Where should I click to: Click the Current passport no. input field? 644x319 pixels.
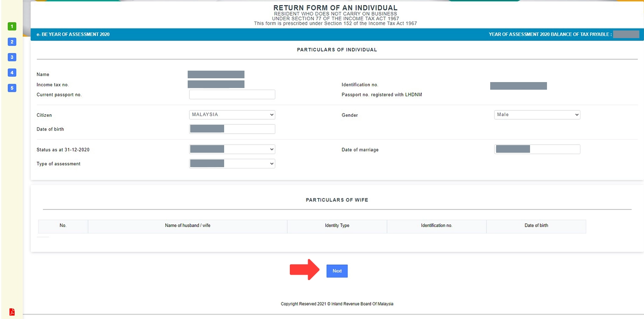(232, 94)
